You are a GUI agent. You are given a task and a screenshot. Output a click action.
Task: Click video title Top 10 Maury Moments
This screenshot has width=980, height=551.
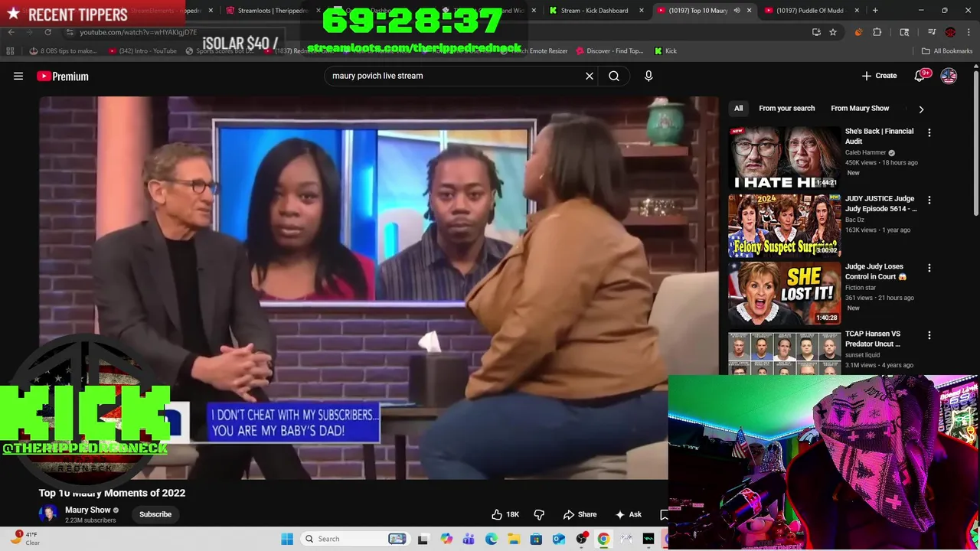click(112, 493)
